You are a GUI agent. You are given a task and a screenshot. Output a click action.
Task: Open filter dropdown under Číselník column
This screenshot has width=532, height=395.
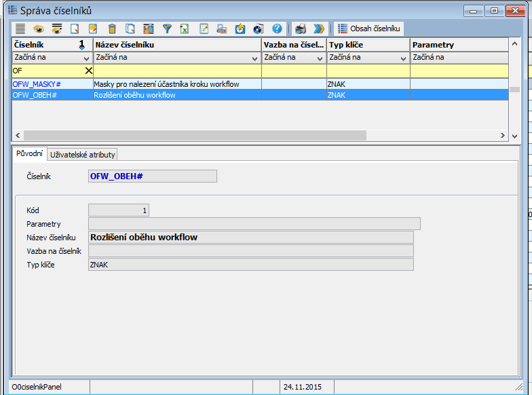(x=85, y=58)
